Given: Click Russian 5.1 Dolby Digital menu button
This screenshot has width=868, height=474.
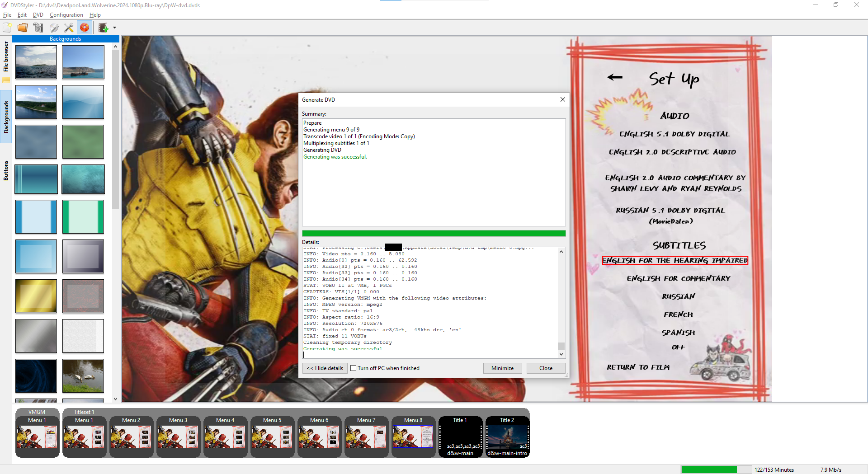Looking at the screenshot, I should click(670, 215).
